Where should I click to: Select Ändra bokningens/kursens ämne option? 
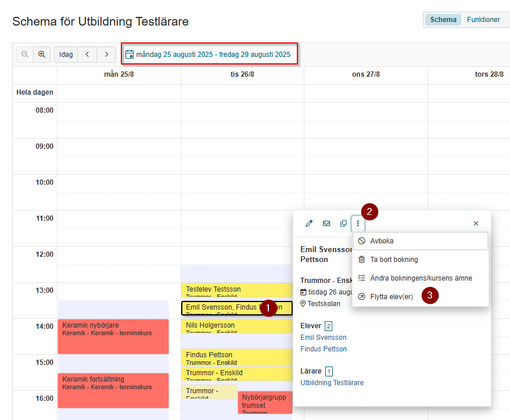pos(420,278)
